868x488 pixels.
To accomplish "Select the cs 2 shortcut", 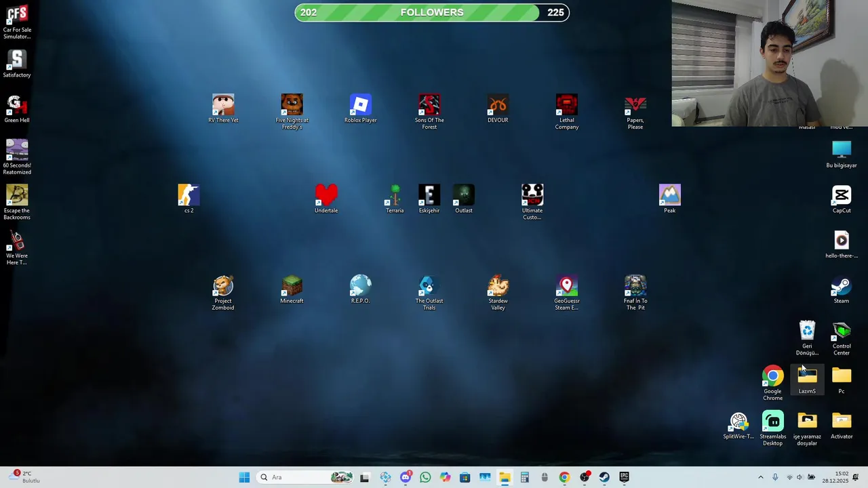I will (189, 199).
